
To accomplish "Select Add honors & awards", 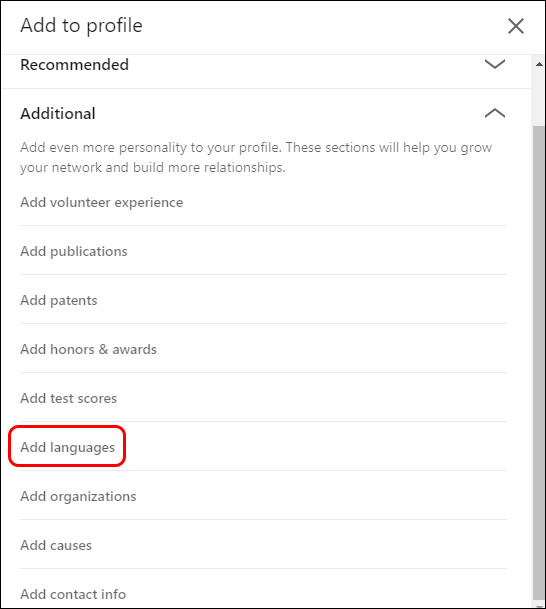I will point(89,349).
